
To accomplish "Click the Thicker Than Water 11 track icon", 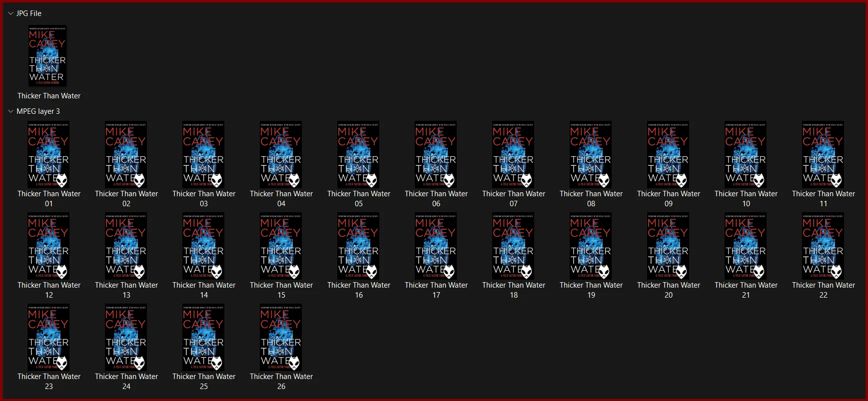I will click(x=823, y=154).
